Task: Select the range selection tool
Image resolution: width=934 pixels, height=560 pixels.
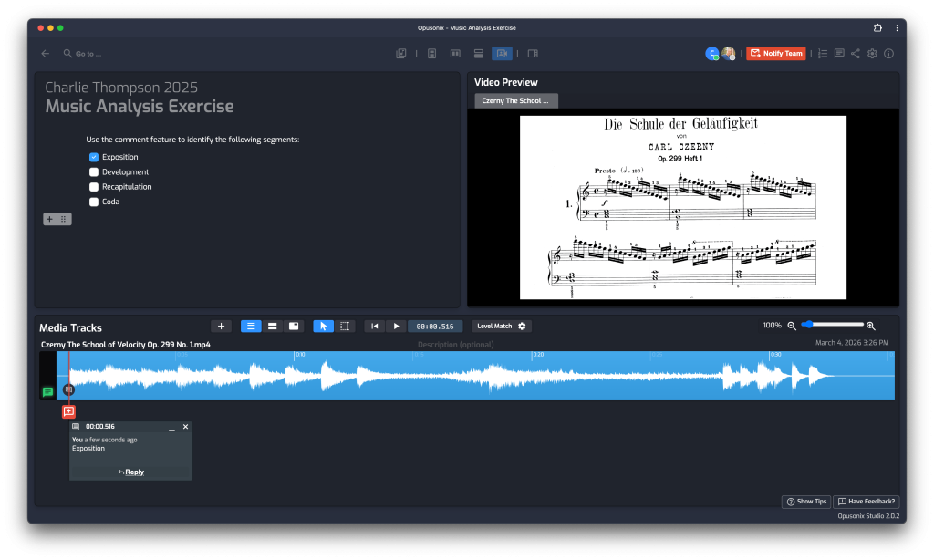Action: (345, 326)
